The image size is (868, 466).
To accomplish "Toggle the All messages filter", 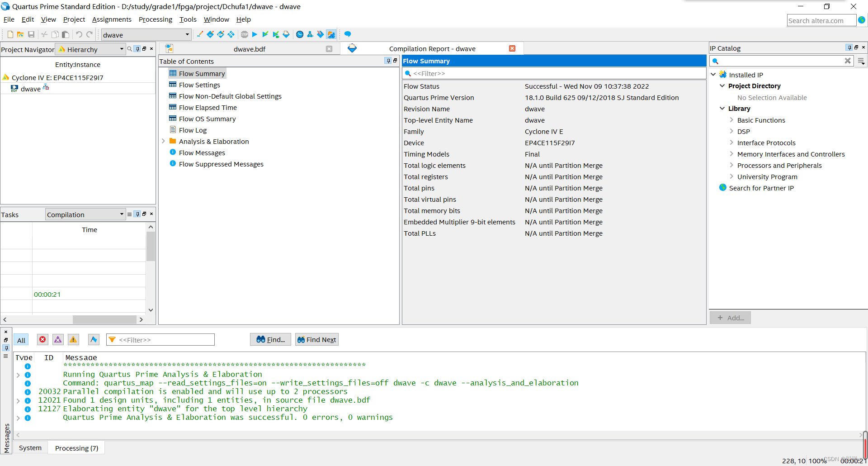I will (x=21, y=340).
